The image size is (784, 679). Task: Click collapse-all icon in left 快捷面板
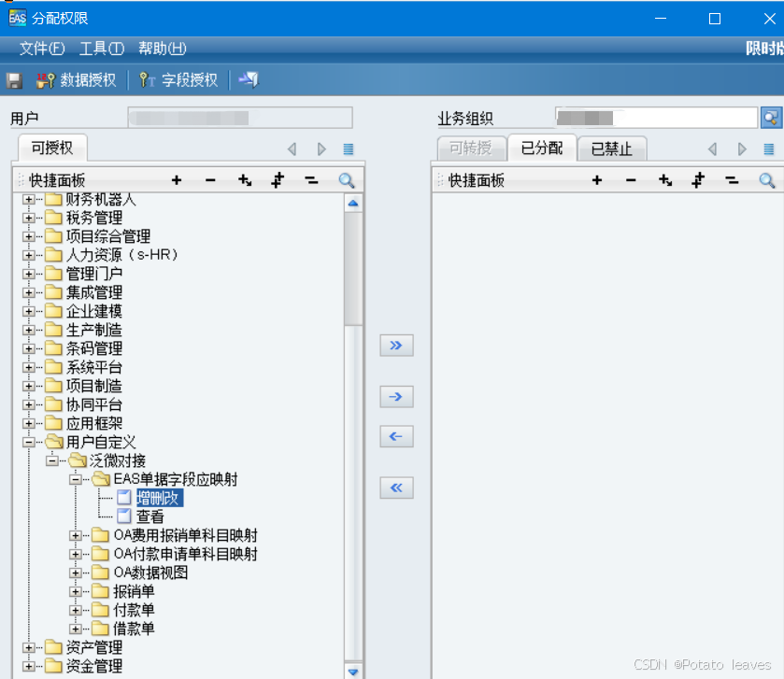tap(311, 180)
